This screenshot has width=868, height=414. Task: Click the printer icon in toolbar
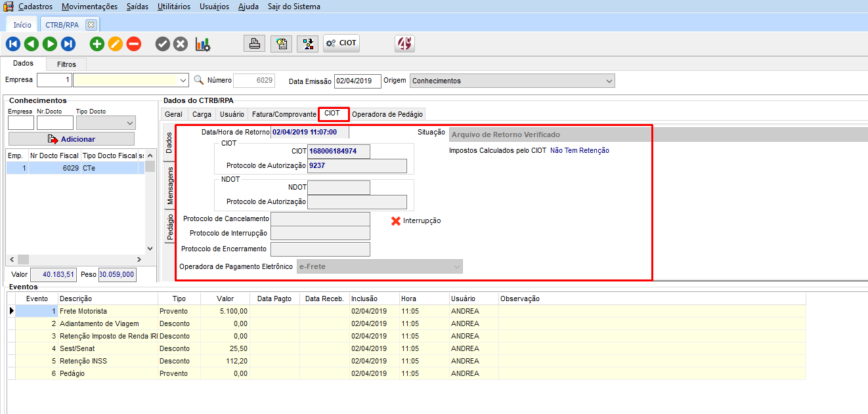tap(254, 44)
